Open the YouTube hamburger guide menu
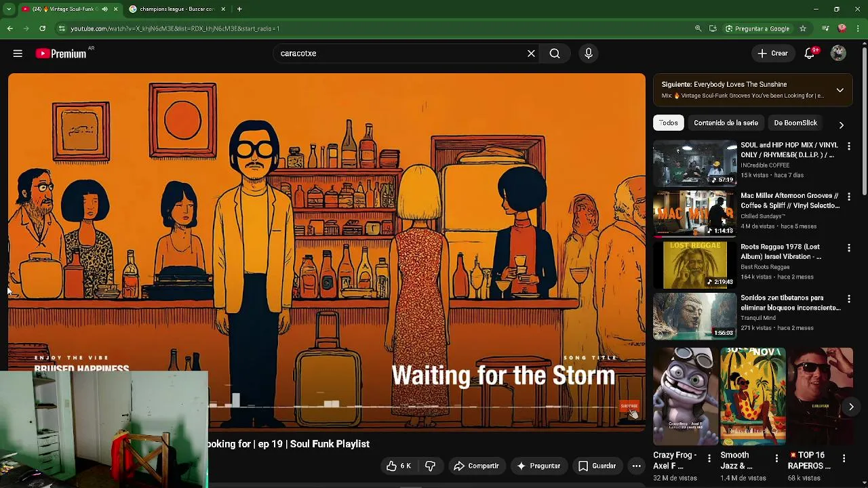 (x=18, y=54)
